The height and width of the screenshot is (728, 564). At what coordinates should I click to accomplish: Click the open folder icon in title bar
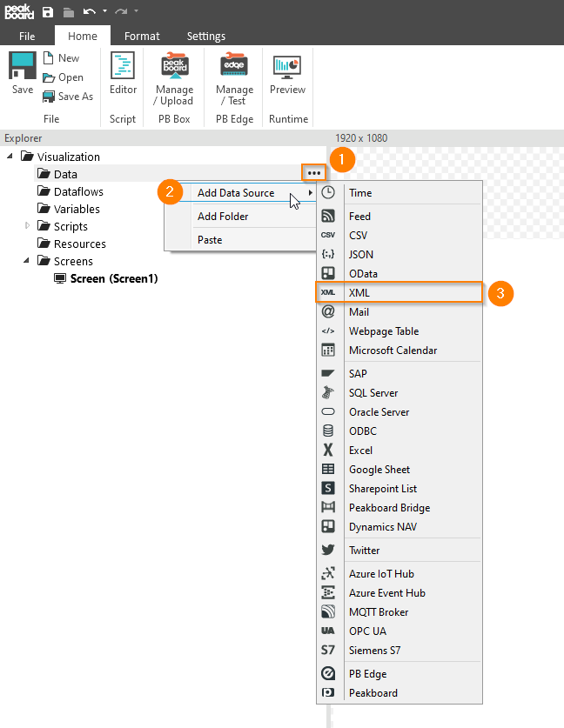click(69, 12)
